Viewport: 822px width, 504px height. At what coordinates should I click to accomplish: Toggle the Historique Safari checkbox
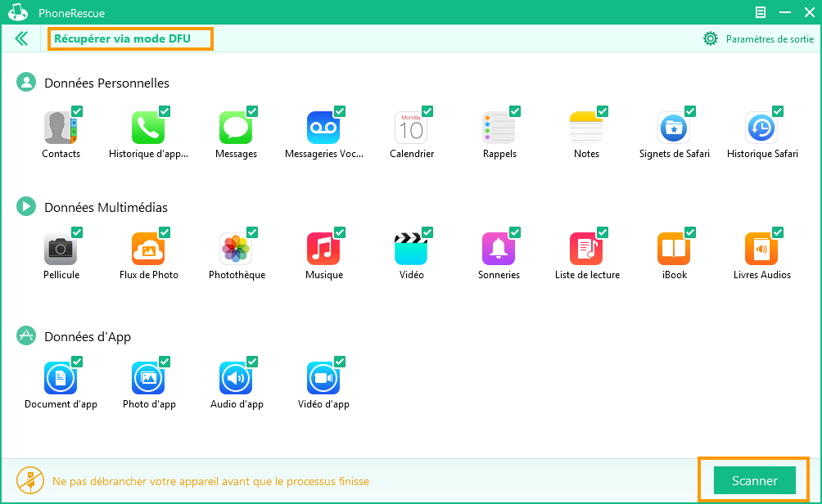point(778,111)
